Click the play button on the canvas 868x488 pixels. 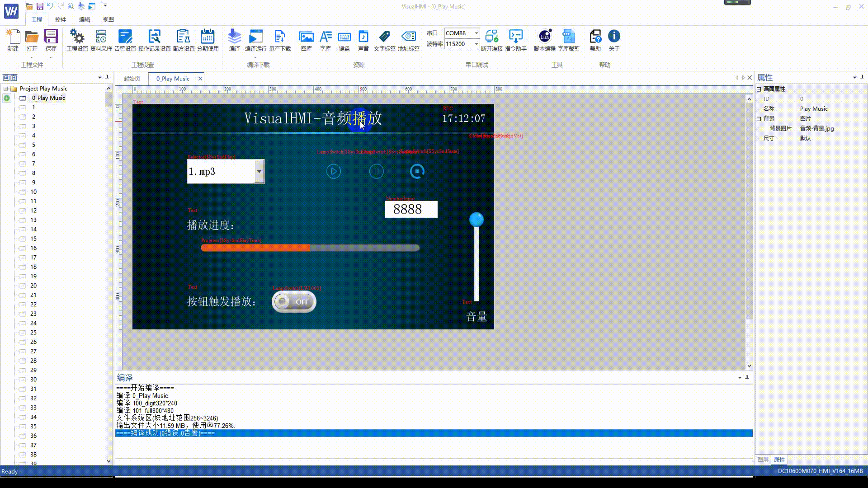[x=334, y=171]
